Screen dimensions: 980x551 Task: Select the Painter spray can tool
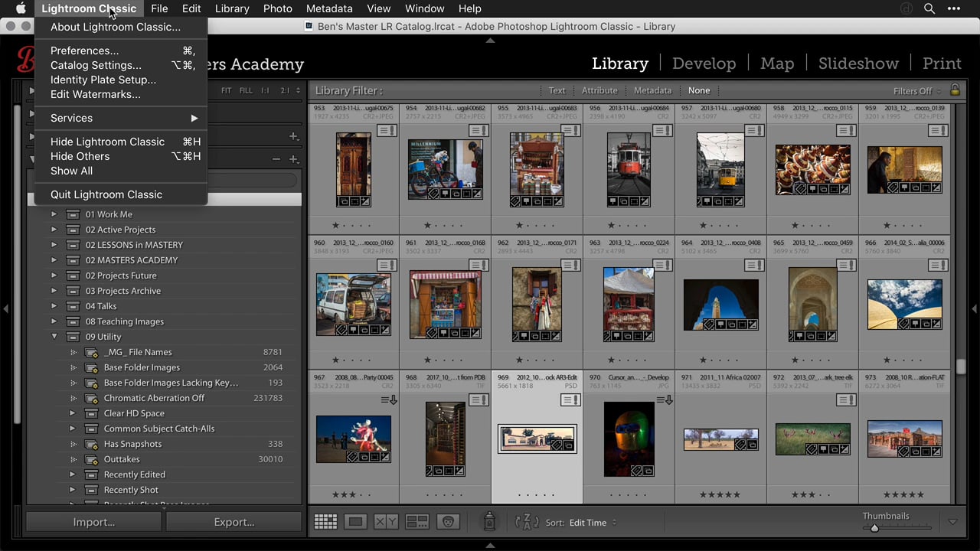pyautogui.click(x=489, y=522)
